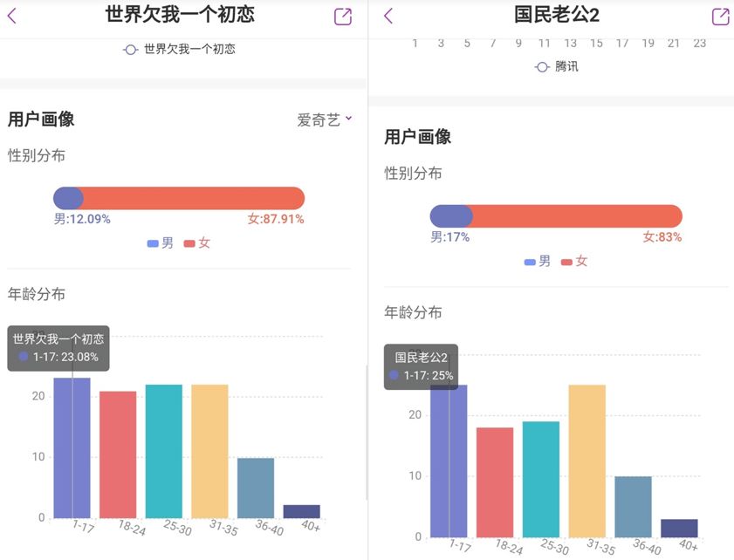The width and height of the screenshot is (734, 560).
Task: Open the 爱奇艺 platform dropdown
Action: pyautogui.click(x=325, y=120)
